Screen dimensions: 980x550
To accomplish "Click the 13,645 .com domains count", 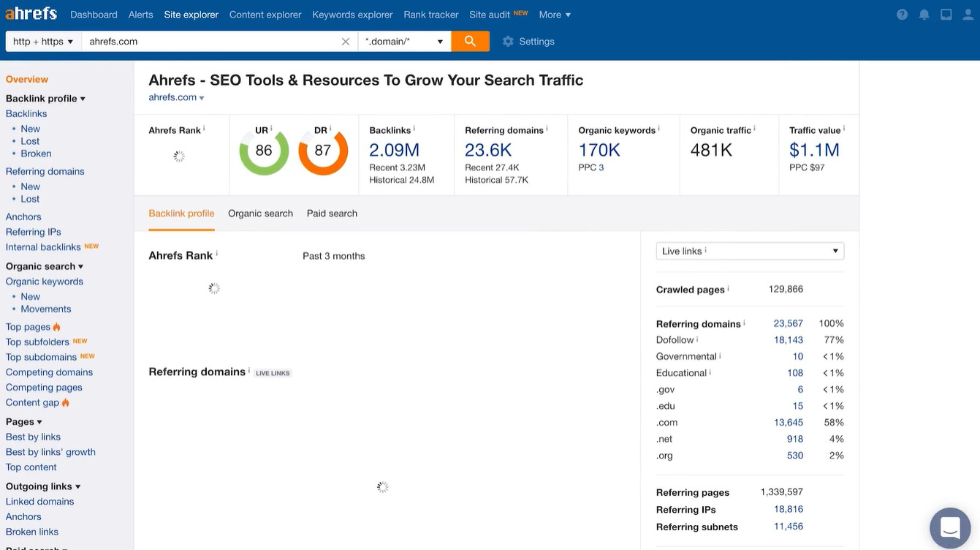I will point(789,423).
